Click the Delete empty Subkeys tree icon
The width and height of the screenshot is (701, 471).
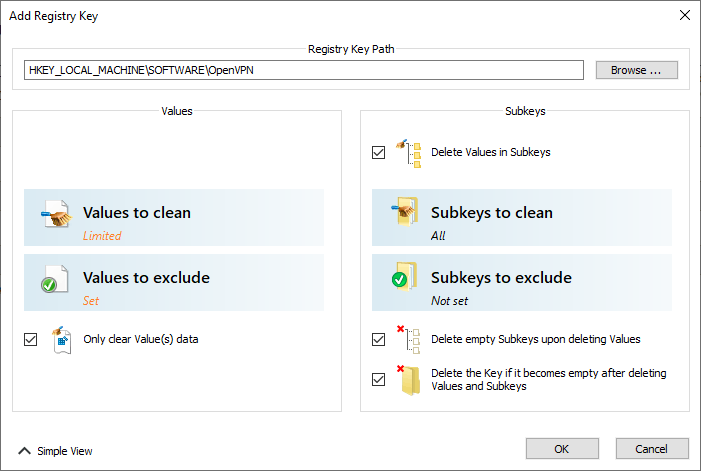[409, 340]
